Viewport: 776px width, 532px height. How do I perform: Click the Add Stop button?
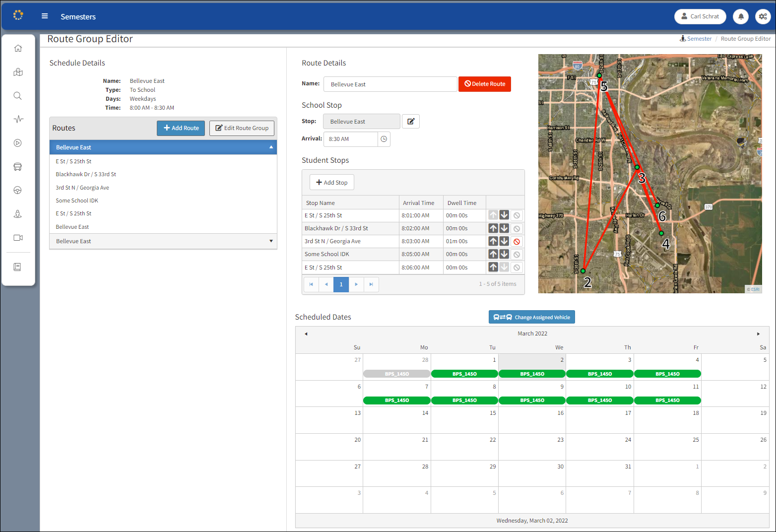(331, 182)
